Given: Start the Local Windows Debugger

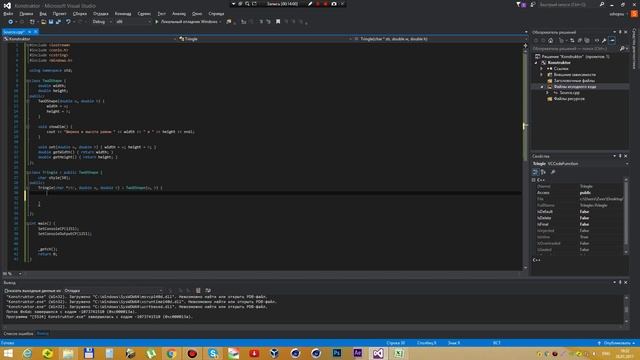Looking at the screenshot, I should [x=186, y=22].
